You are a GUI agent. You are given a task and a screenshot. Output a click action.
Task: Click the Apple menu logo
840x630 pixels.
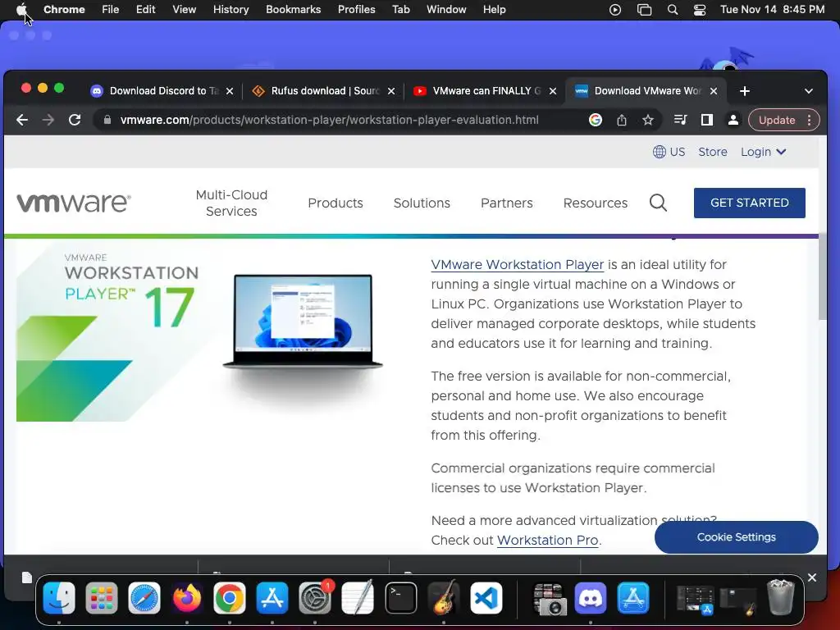coord(22,10)
